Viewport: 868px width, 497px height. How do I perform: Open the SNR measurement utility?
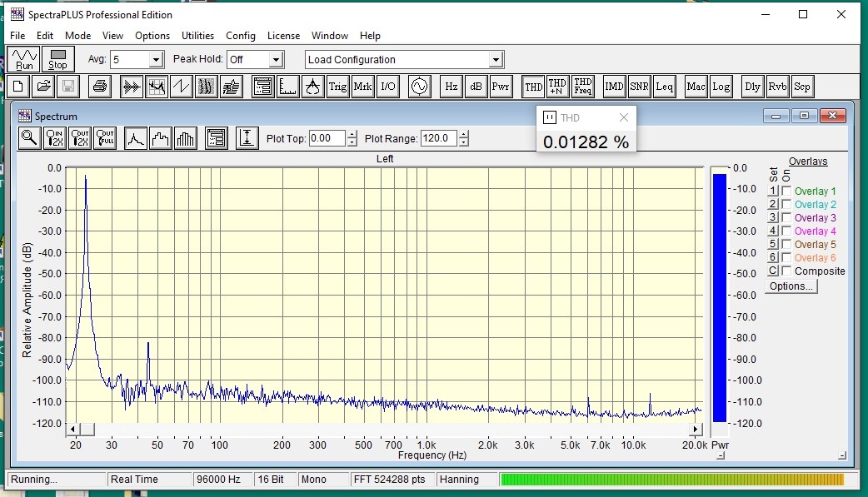click(639, 87)
